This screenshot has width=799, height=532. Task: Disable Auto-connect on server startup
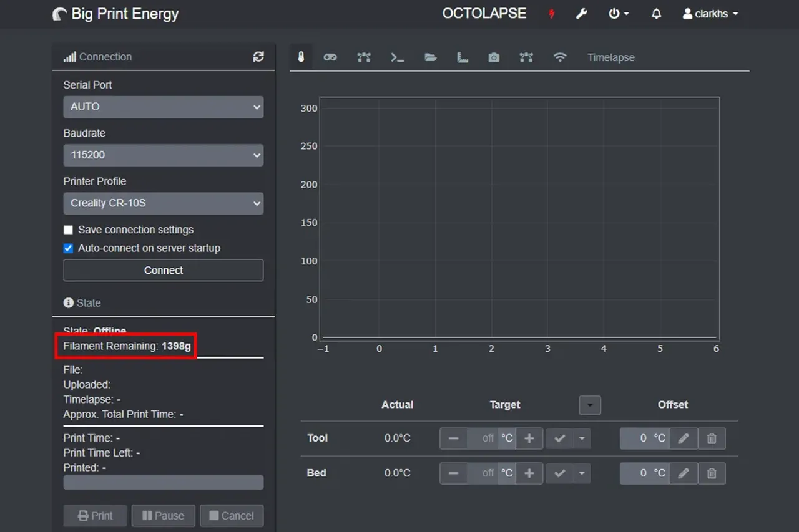pos(68,248)
